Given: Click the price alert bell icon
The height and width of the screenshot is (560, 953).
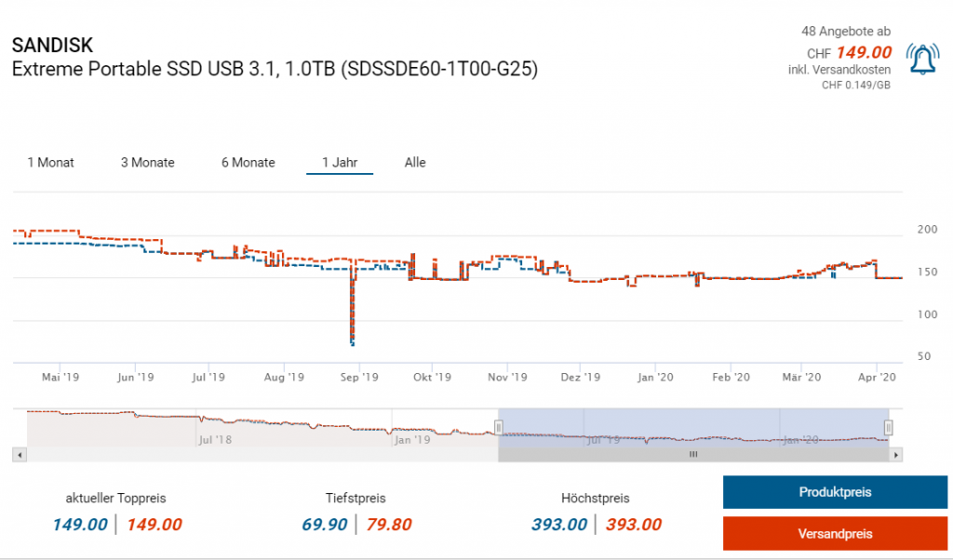Looking at the screenshot, I should (x=922, y=60).
